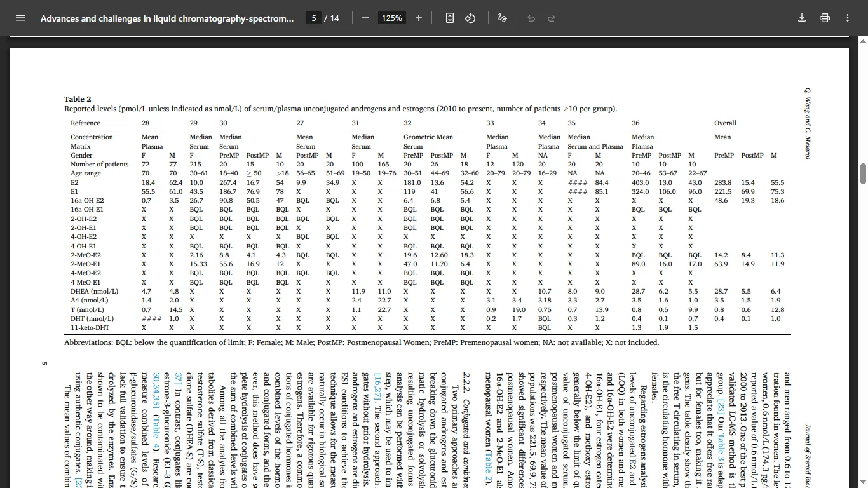
Task: Click the 'Overall' column header
Action: click(725, 123)
